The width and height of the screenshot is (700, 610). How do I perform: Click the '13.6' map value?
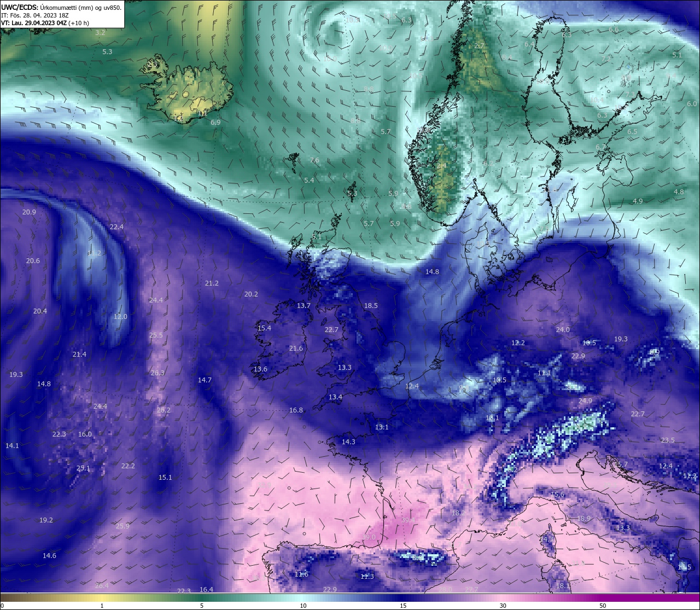260,369
